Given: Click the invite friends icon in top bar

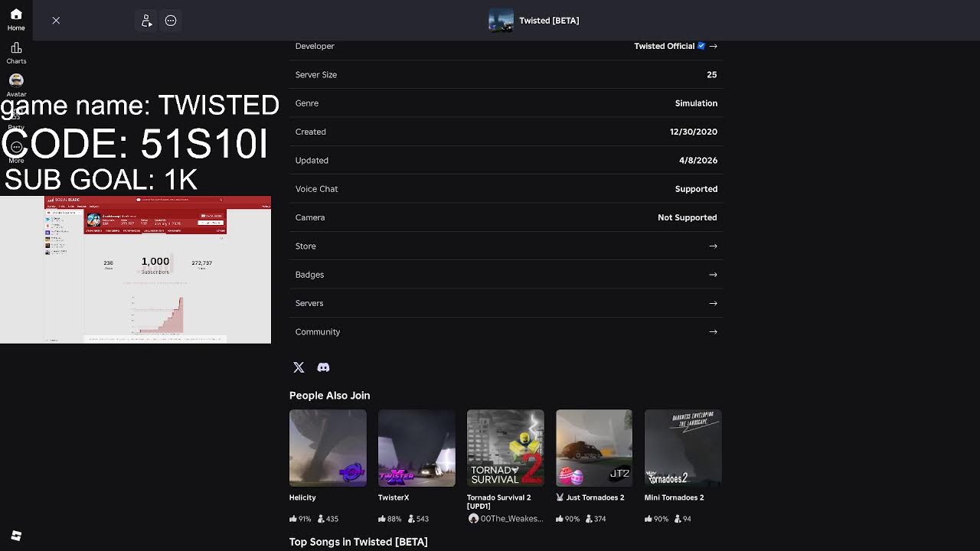Looking at the screenshot, I should point(146,21).
